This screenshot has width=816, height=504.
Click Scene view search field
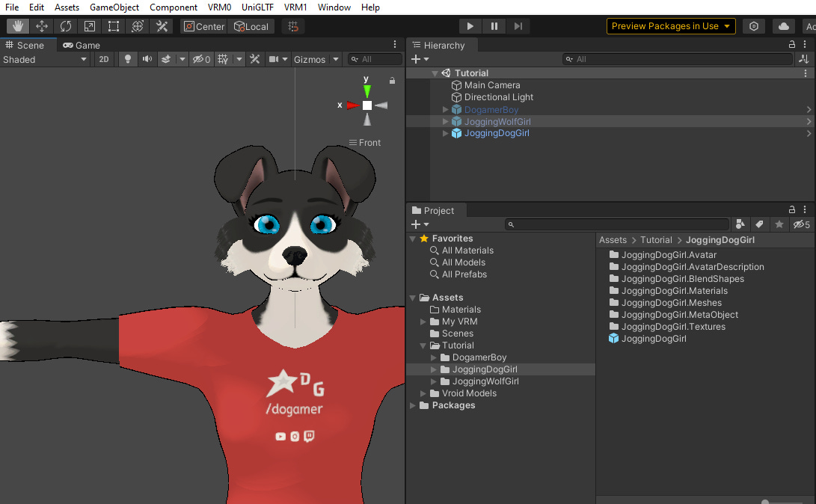point(375,59)
